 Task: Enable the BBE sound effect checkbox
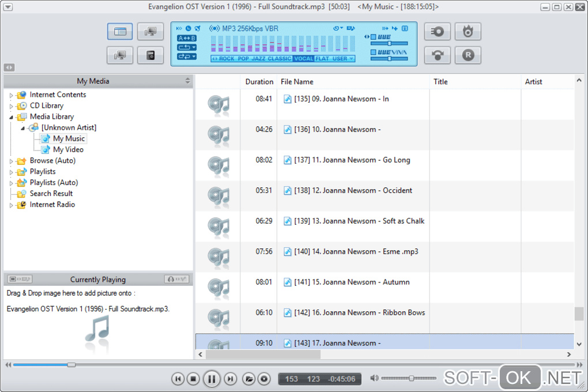374,37
